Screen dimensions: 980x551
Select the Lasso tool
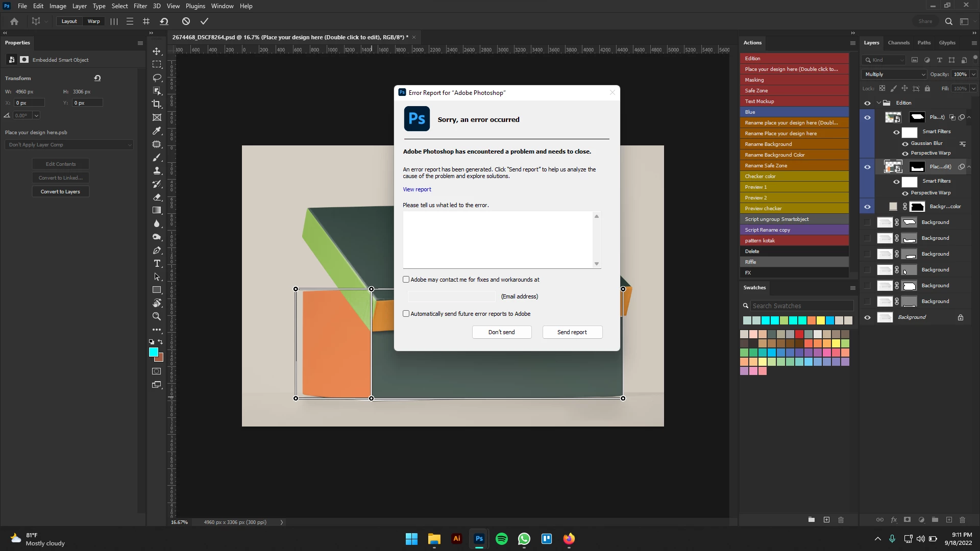pyautogui.click(x=157, y=78)
